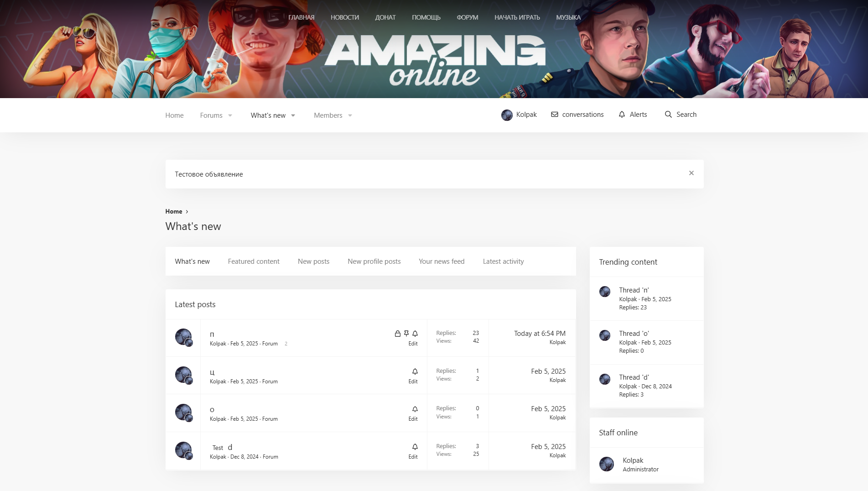Click Edit on thread 'п'

tap(413, 344)
